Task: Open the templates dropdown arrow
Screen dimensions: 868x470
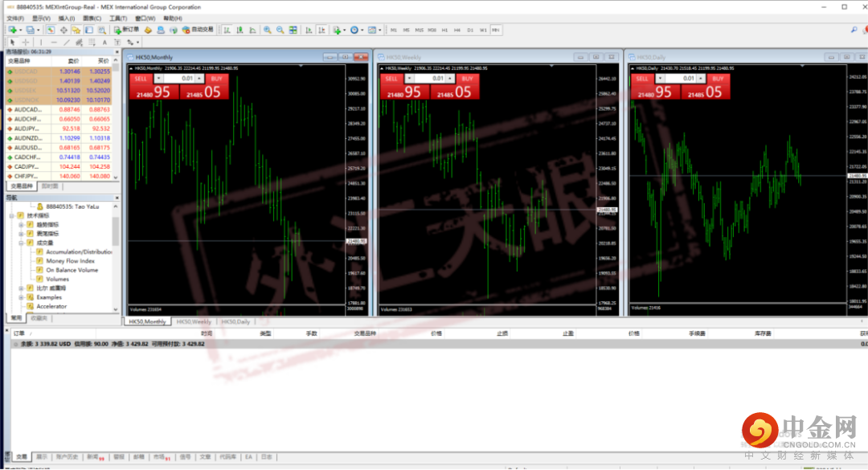Action: coord(379,30)
